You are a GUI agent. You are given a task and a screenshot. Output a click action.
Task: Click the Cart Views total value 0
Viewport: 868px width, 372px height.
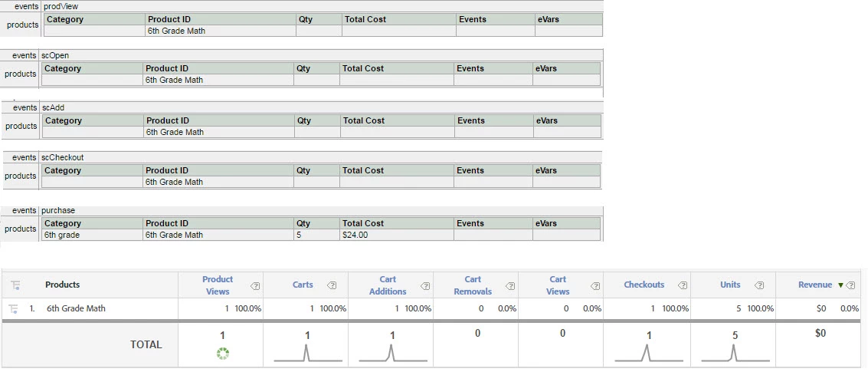click(562, 333)
